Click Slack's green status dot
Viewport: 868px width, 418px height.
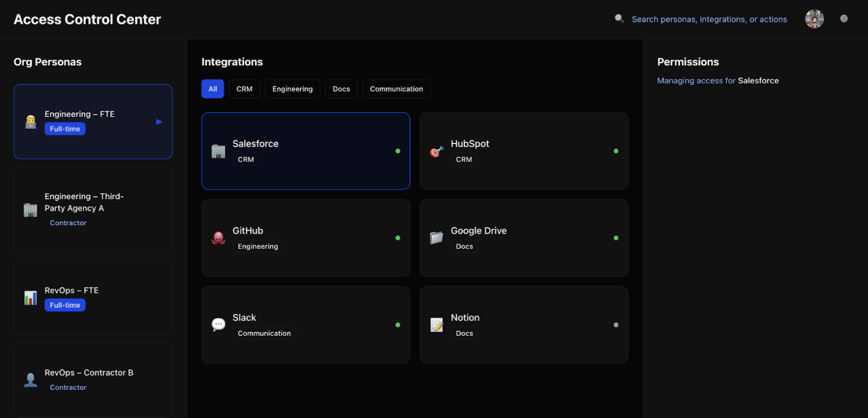[398, 324]
